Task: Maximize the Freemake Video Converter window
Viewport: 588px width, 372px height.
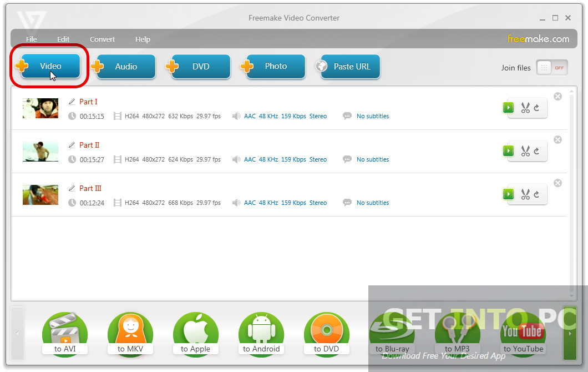Action: tap(555, 18)
